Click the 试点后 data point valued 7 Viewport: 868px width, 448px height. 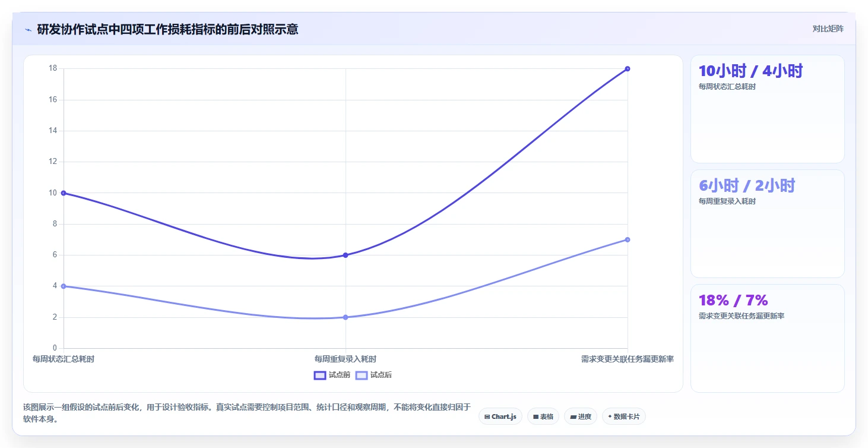tap(628, 239)
